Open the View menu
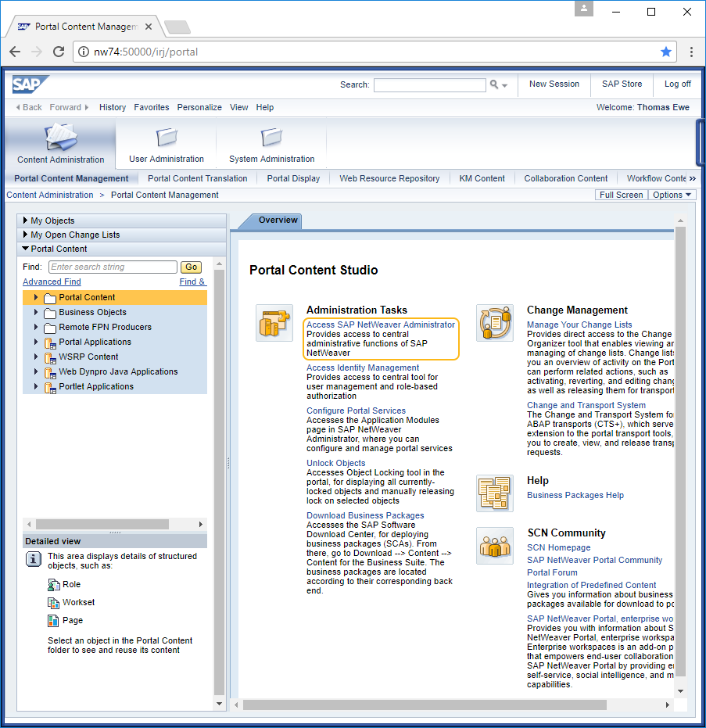 (x=239, y=107)
